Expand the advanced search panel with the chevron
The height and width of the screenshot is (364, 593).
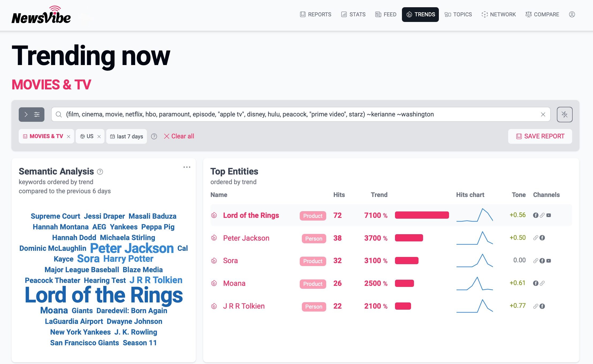pos(26,114)
